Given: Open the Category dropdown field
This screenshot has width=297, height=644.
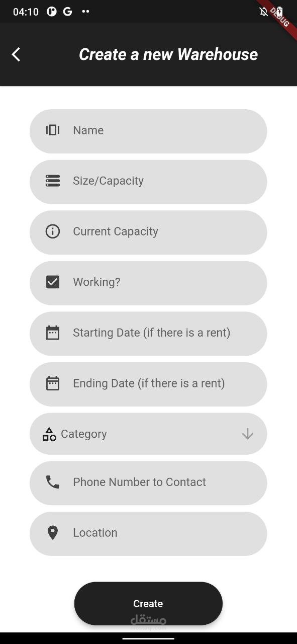Looking at the screenshot, I should [x=148, y=434].
